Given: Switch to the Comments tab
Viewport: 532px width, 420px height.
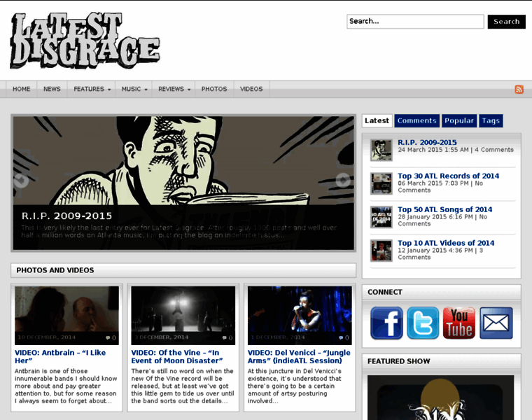Looking at the screenshot, I should click(x=416, y=120).
